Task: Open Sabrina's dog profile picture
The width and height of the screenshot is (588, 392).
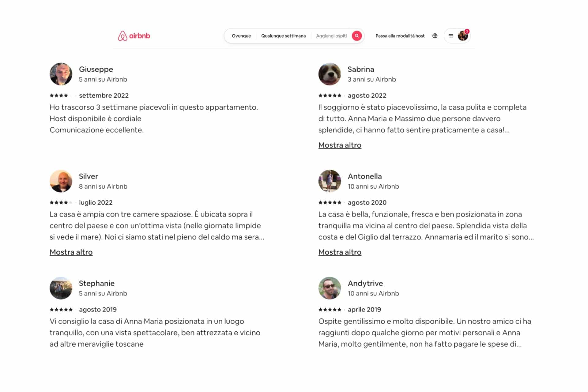Action: pos(330,74)
